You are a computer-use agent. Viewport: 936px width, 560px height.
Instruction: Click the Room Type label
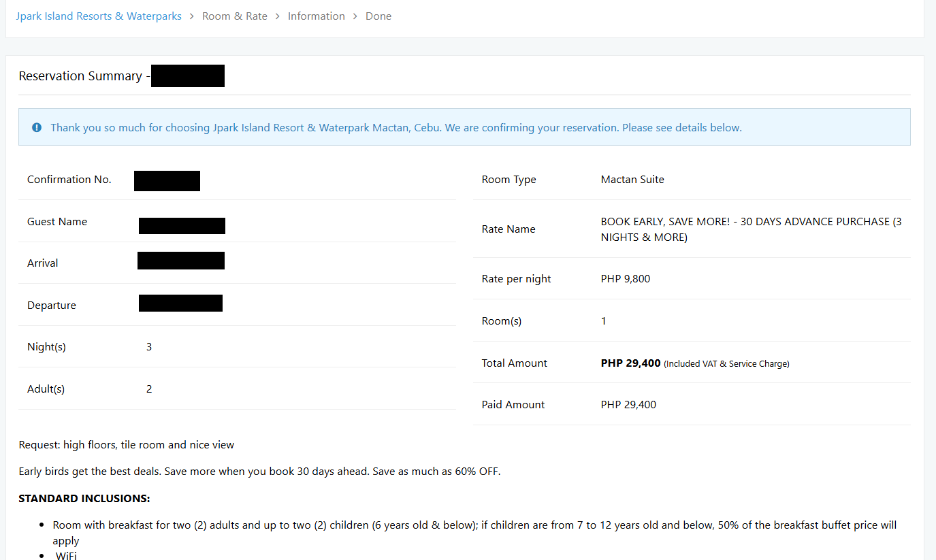[x=509, y=180]
